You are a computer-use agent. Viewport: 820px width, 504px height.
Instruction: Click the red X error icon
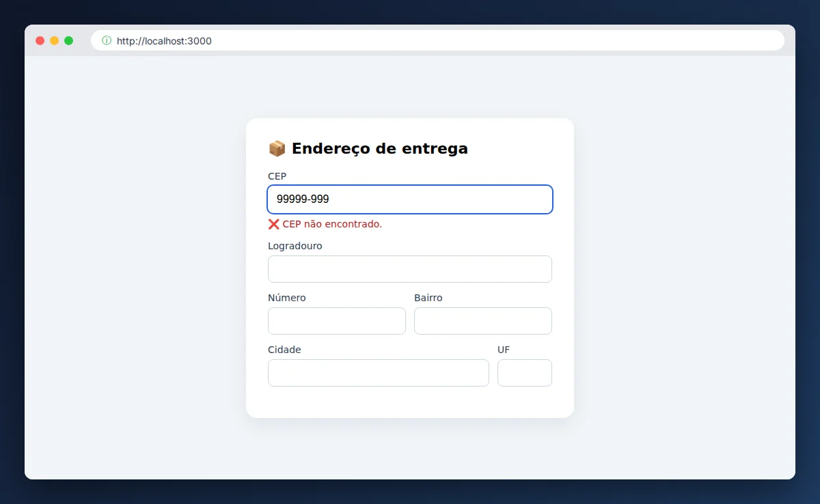pyautogui.click(x=273, y=224)
